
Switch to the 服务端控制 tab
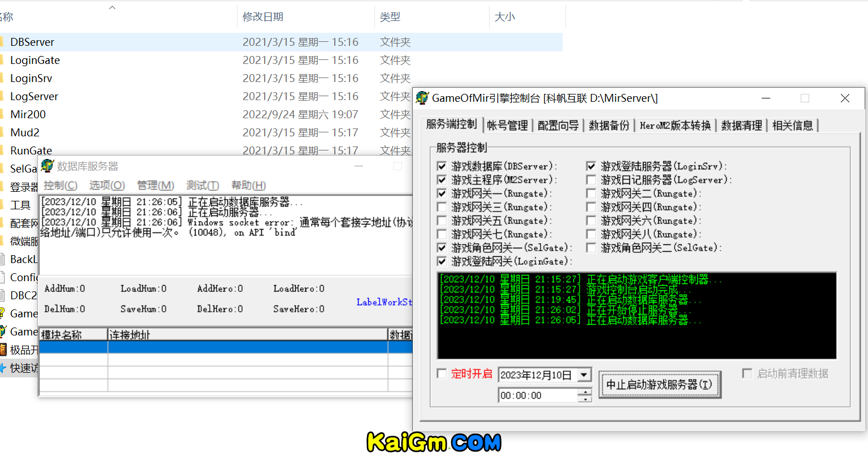[x=451, y=124]
